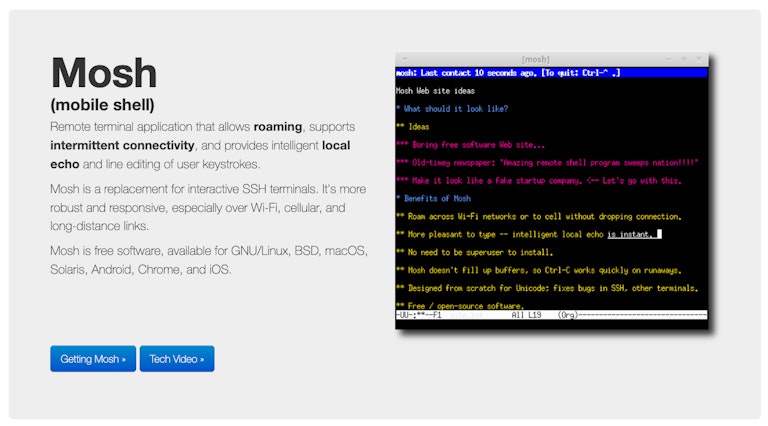Click "Boring free software Web site..." line
768x426 pixels.
[470, 145]
